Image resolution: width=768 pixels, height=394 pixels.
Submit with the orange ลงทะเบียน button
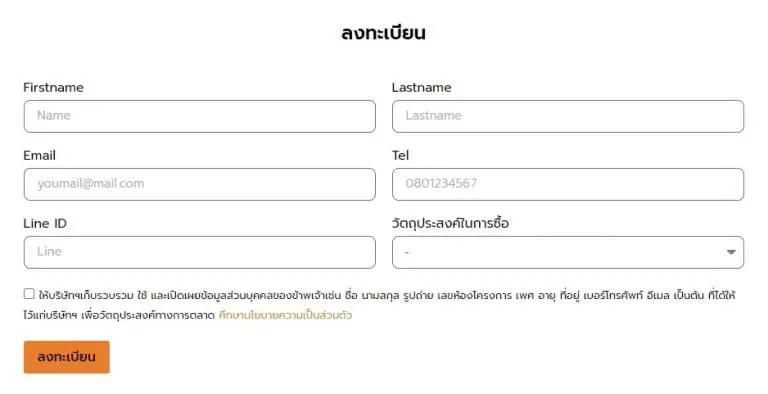67,357
